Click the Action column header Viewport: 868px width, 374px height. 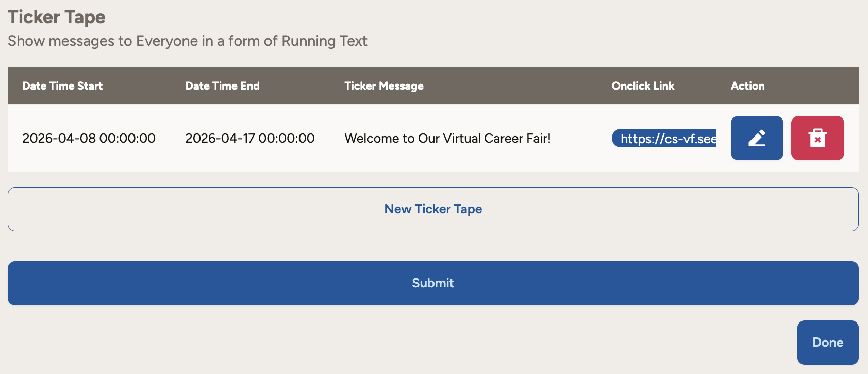click(x=747, y=86)
